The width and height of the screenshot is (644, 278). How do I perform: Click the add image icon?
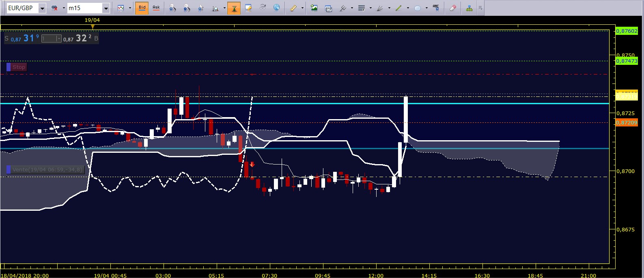[x=314, y=8]
